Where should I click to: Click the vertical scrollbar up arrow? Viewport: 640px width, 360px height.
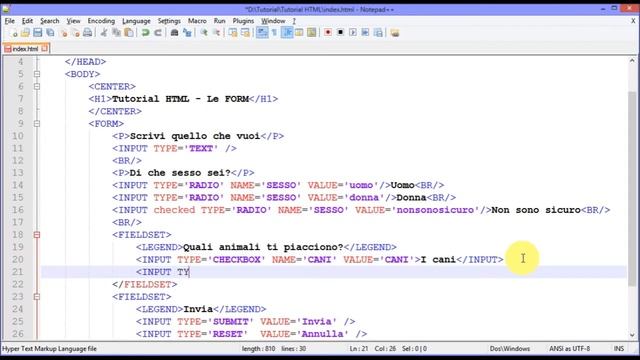[x=632, y=60]
